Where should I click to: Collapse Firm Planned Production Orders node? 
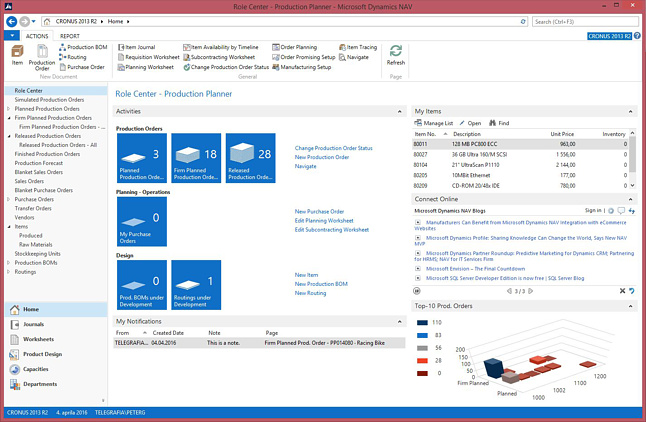tap(9, 118)
